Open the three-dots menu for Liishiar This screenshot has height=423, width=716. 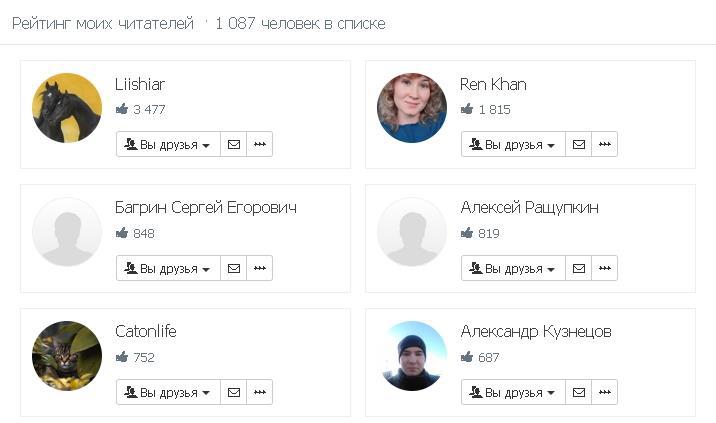(260, 144)
